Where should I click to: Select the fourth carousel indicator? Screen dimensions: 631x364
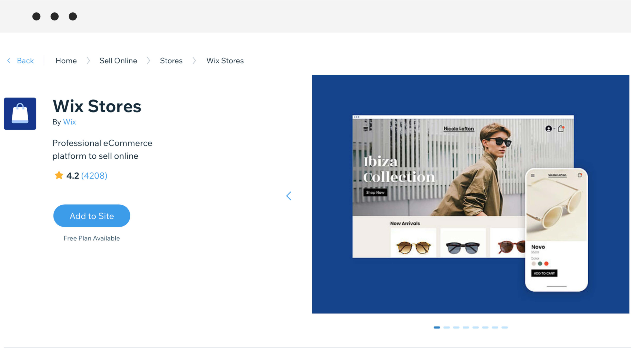click(x=466, y=328)
